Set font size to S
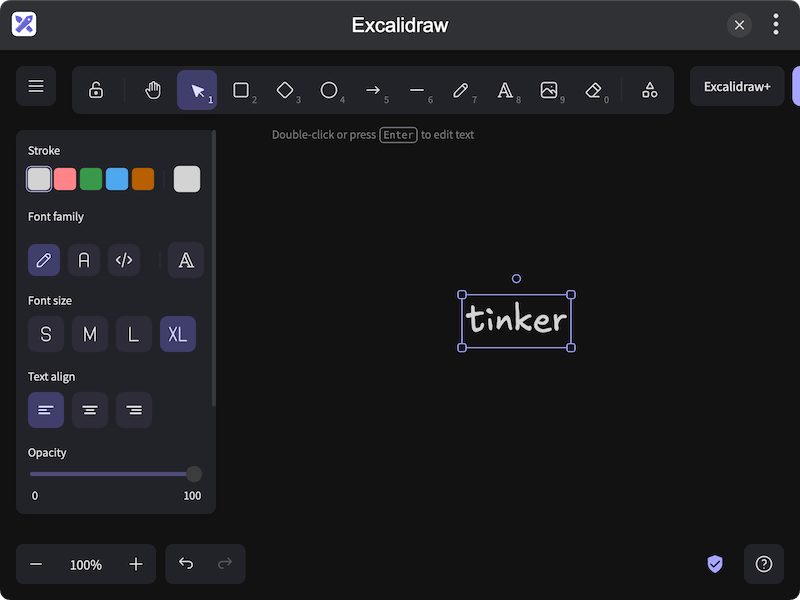Screen dimensions: 800x600 46,334
